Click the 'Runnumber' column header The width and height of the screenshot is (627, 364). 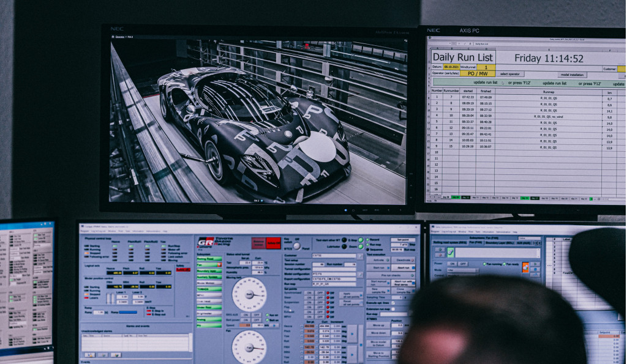(x=451, y=91)
